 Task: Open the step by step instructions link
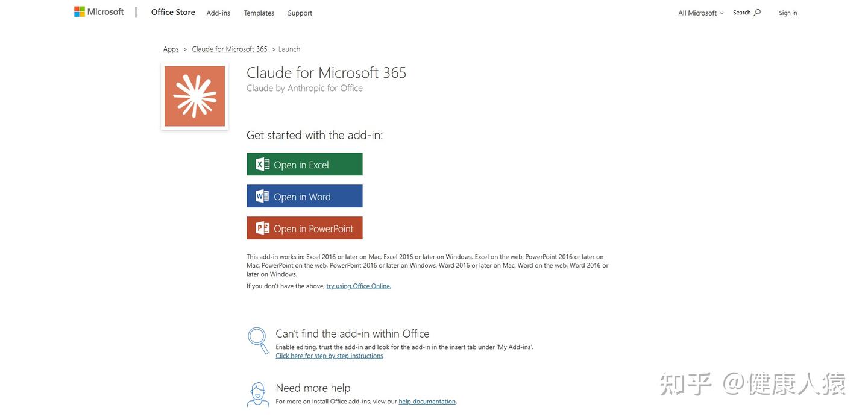tap(329, 356)
